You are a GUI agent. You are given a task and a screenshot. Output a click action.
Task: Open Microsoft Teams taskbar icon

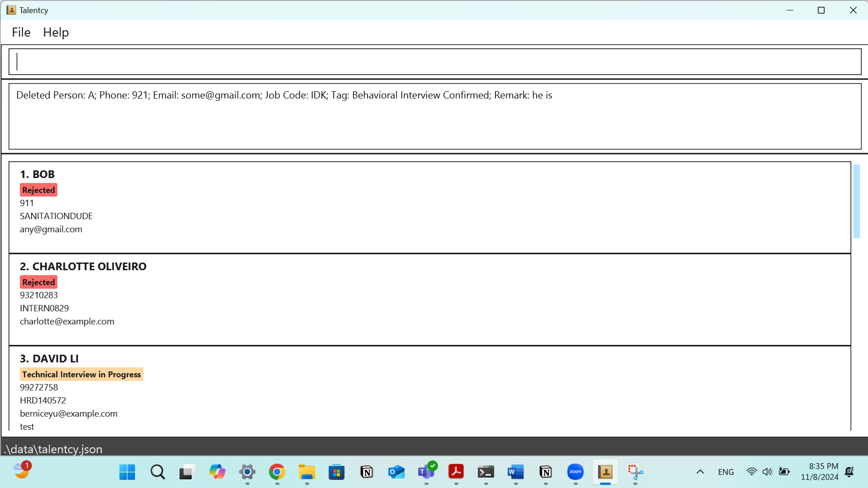coord(426,472)
